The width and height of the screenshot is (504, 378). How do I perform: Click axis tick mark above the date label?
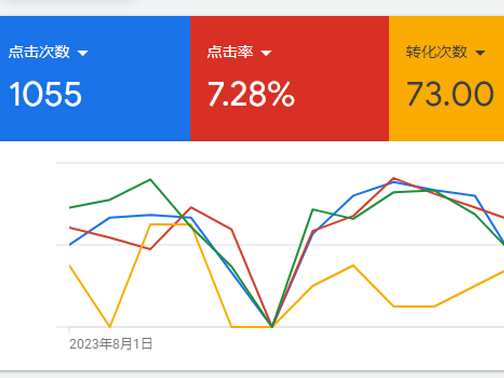(x=69, y=330)
